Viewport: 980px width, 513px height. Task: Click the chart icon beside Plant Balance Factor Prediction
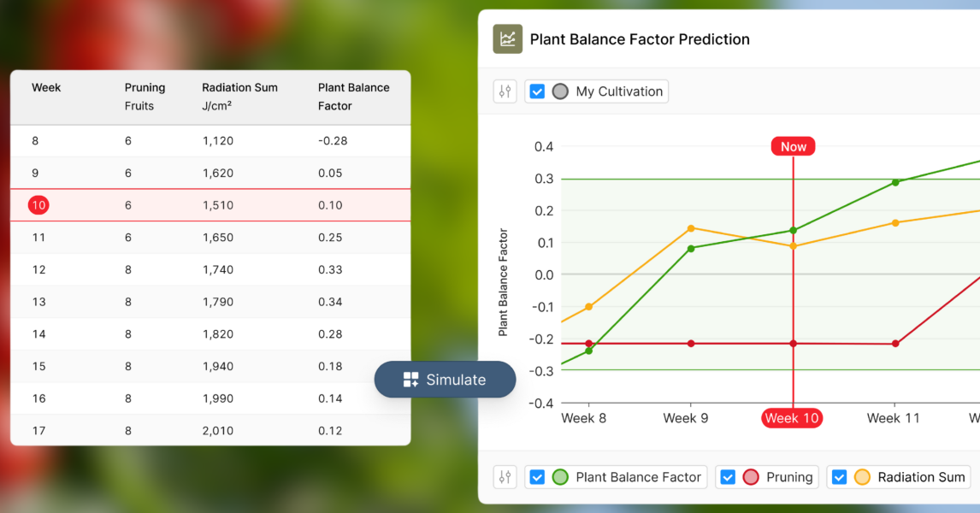pyautogui.click(x=507, y=38)
